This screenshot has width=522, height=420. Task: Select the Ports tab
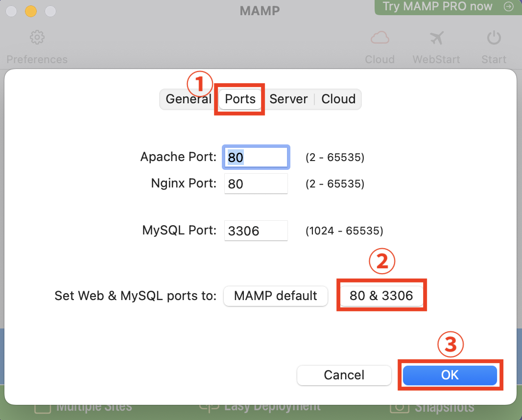pyautogui.click(x=240, y=99)
